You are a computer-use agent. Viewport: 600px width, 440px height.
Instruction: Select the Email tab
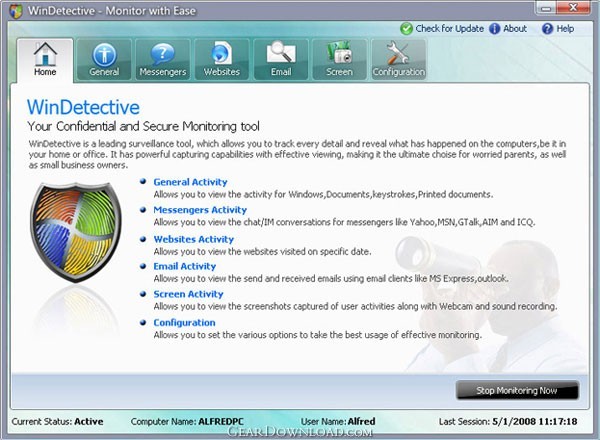pos(281,60)
